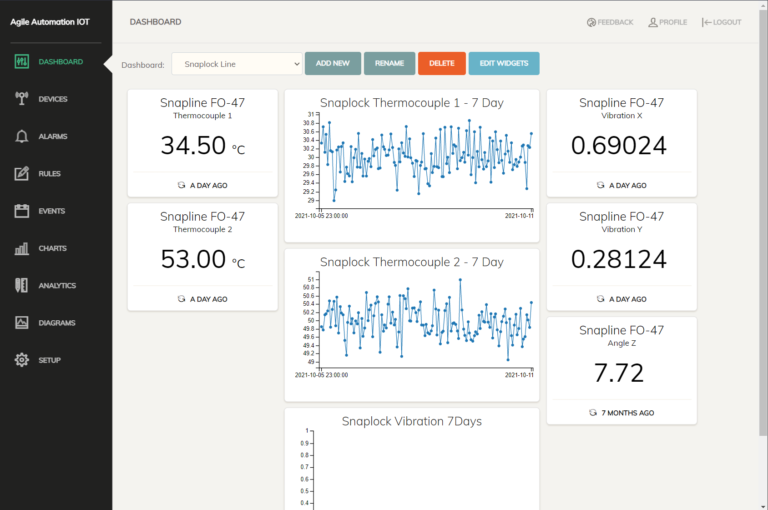Open Devices via its sidebar icon
The height and width of the screenshot is (510, 768).
(22, 99)
